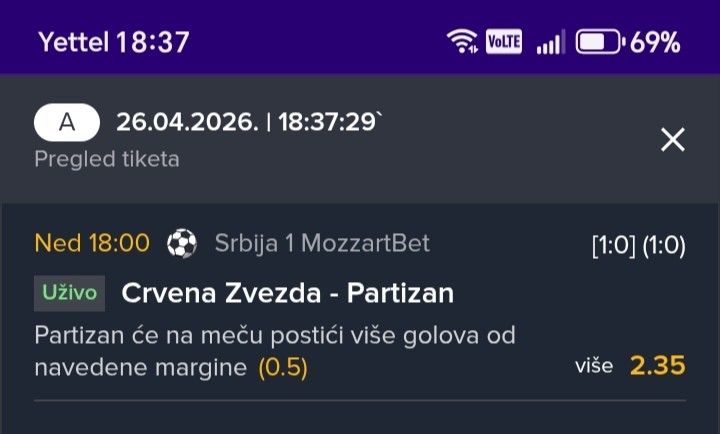
Task: Tap the Wi-Fi status icon
Action: (461, 42)
